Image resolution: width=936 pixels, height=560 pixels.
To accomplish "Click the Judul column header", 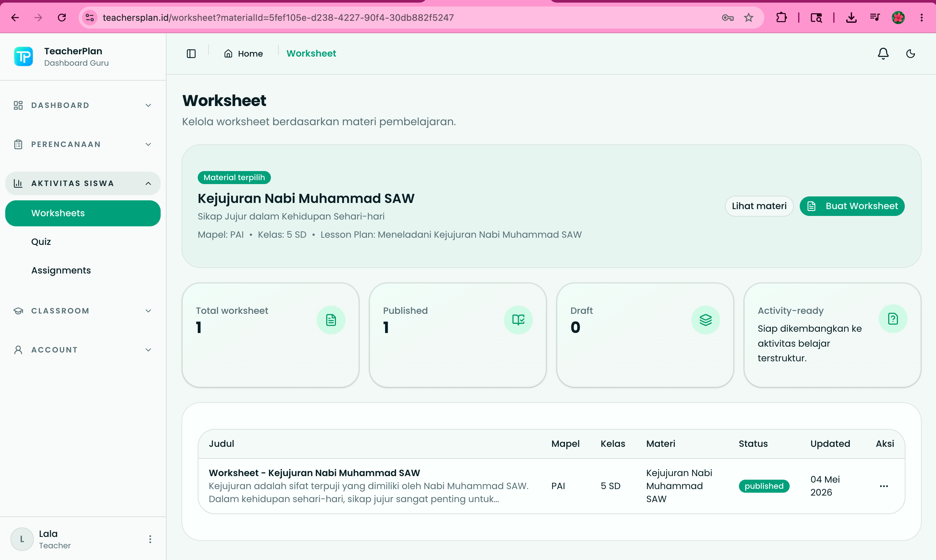I will [x=221, y=444].
